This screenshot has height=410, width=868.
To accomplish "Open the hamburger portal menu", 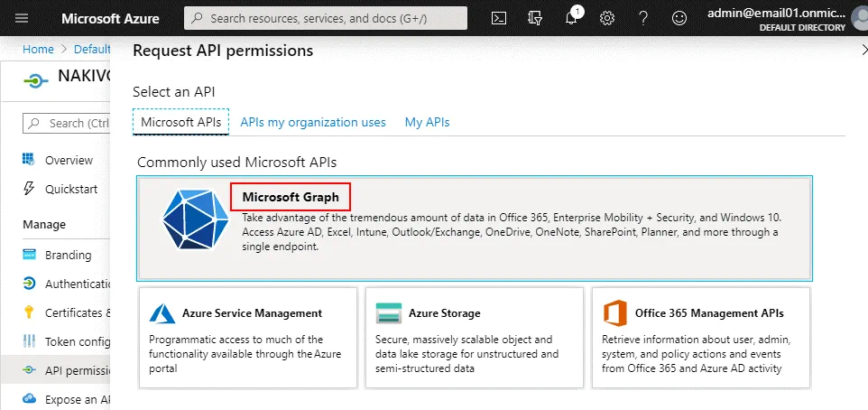I will [22, 18].
